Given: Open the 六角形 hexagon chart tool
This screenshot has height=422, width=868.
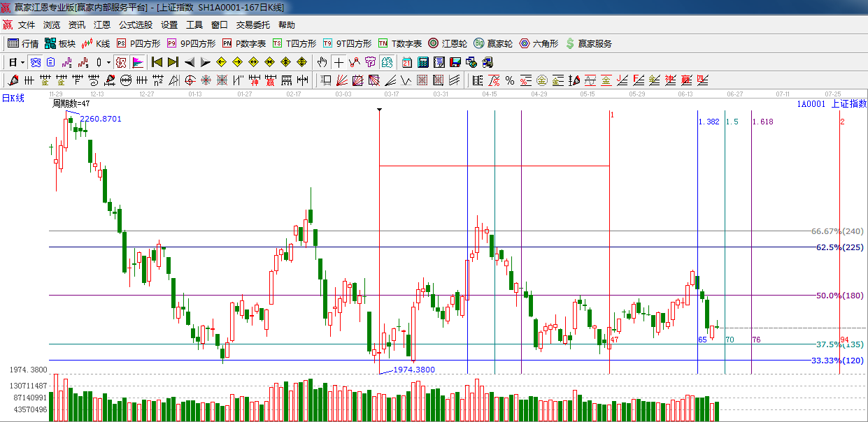Looking at the screenshot, I should click(539, 43).
